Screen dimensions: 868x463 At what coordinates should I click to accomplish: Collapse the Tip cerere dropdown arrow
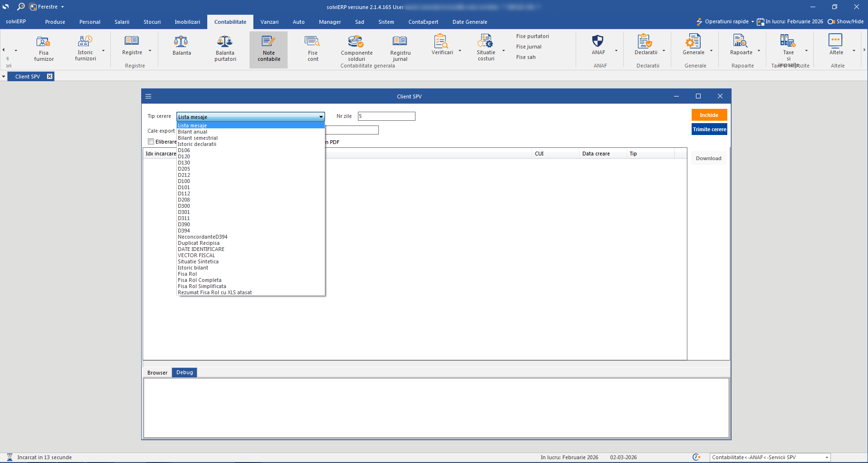coord(321,117)
